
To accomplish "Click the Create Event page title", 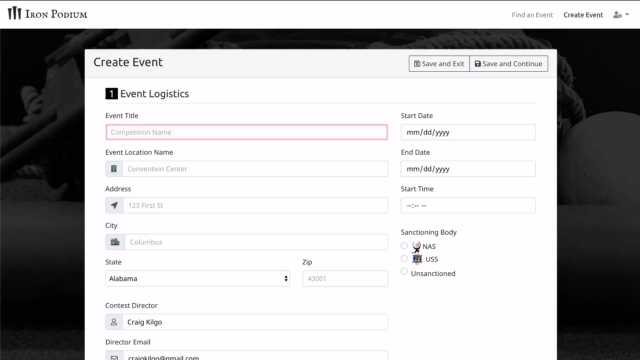I will coord(128,62).
